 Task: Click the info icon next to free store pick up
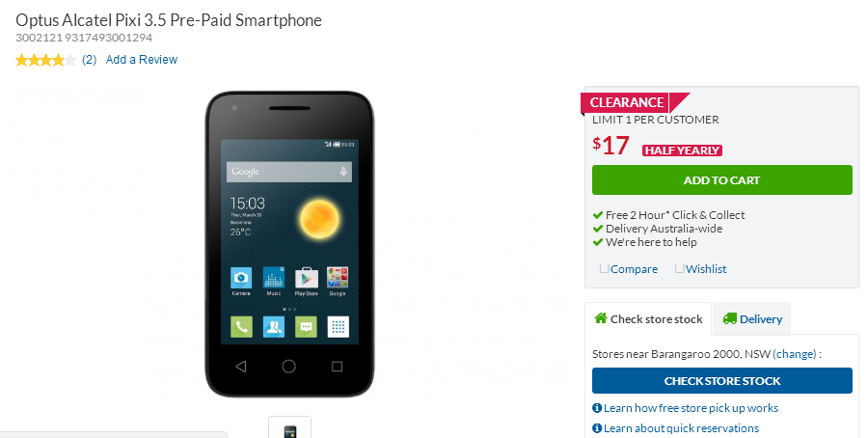[597, 408]
